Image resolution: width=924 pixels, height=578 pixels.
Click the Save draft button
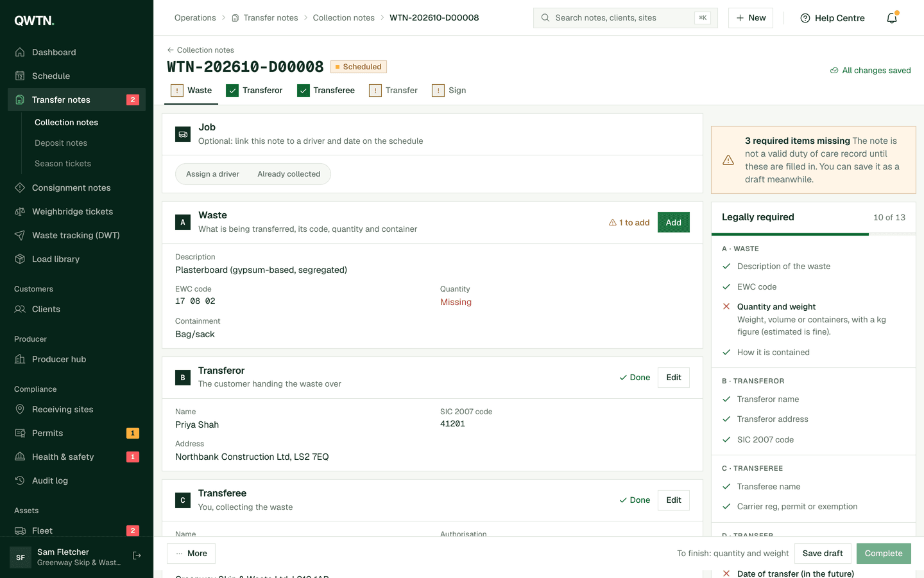823,554
